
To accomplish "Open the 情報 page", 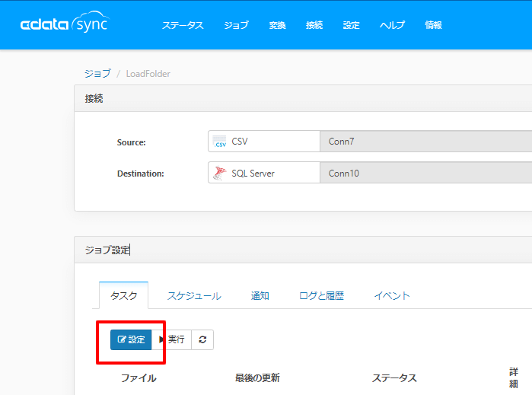I will pos(433,25).
